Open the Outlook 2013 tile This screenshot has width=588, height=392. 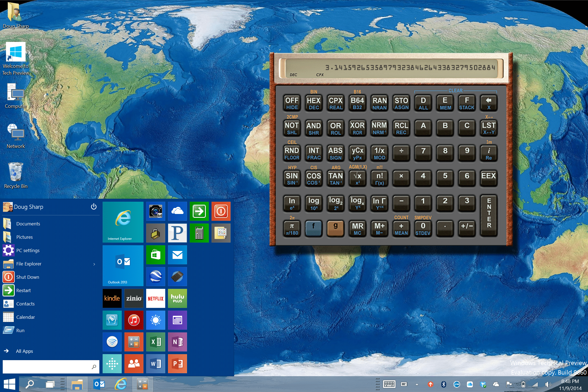(x=123, y=266)
